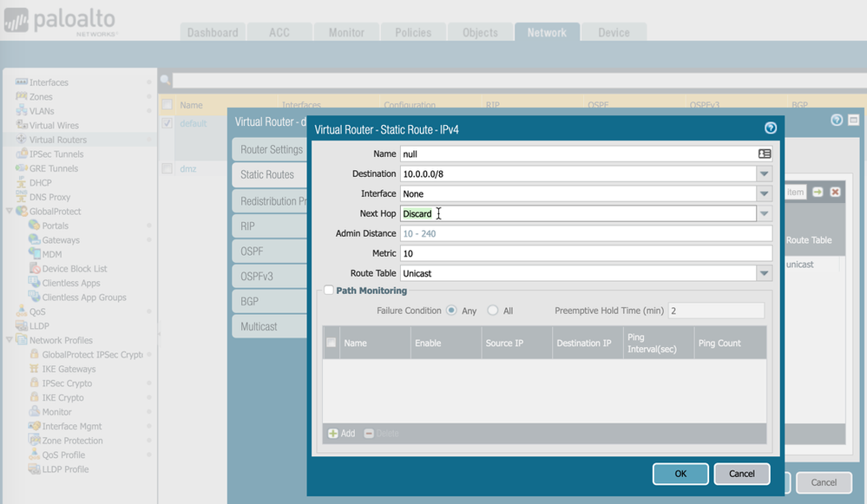Select Virtual Routers in the sidebar
867x504 pixels.
click(x=57, y=140)
